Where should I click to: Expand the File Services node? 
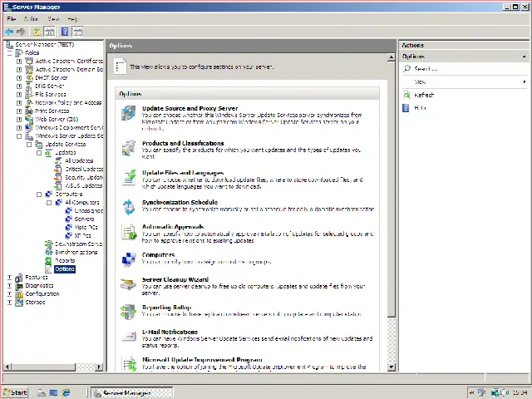click(19, 94)
